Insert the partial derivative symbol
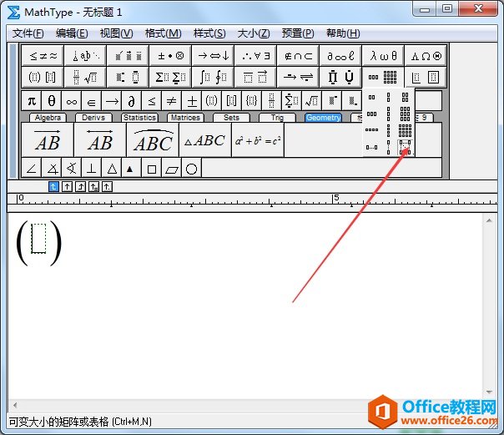 (131, 101)
